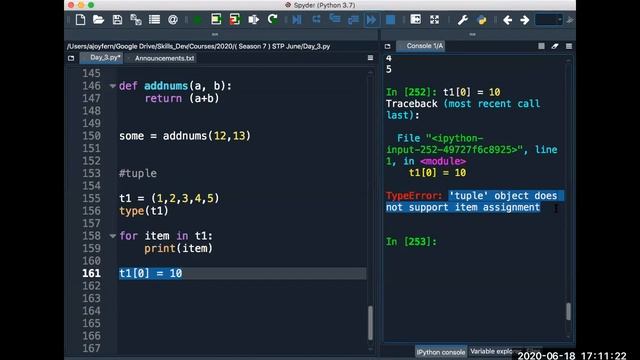Click the #tuple comment line

(138, 173)
